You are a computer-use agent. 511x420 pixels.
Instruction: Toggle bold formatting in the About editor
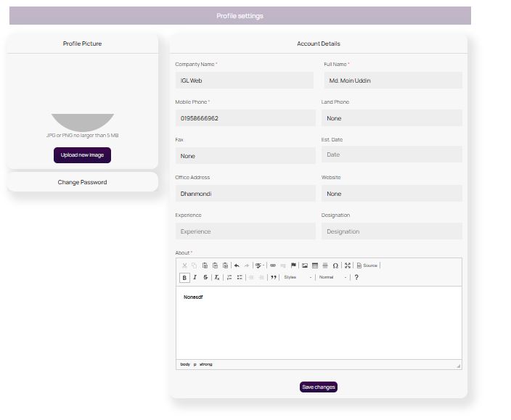coord(184,277)
